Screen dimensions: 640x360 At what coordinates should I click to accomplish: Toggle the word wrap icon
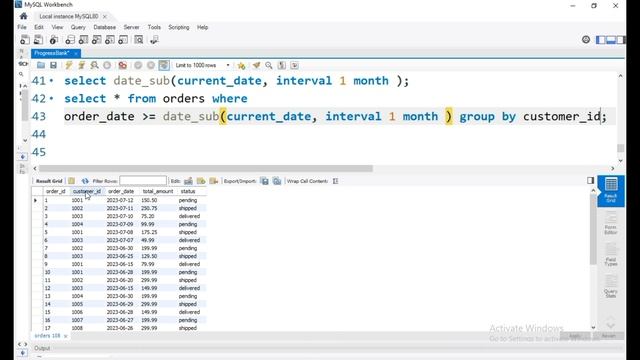click(294, 65)
